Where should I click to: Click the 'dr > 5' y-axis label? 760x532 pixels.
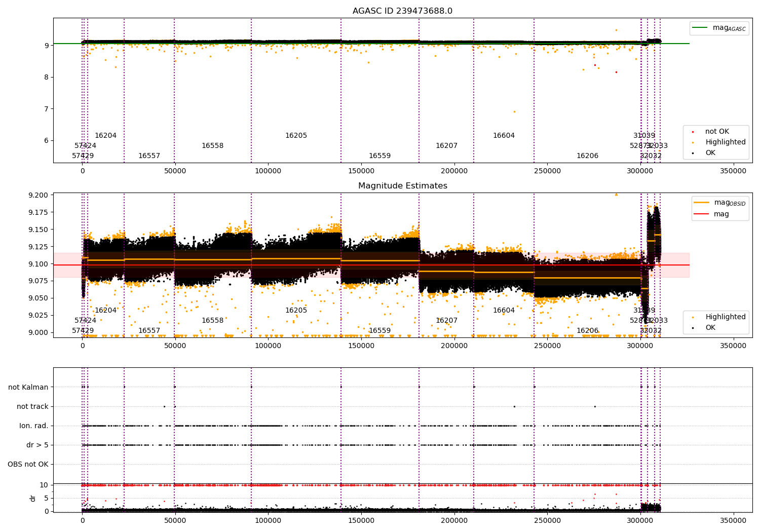[37, 445]
